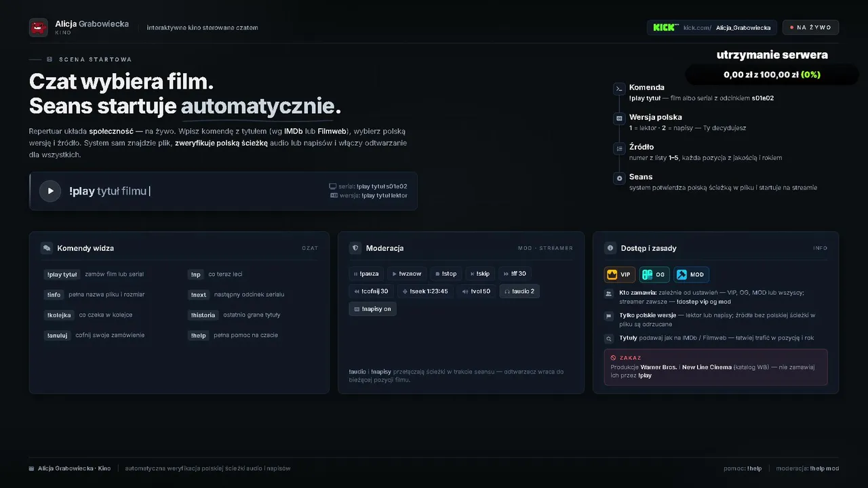This screenshot has height=488, width=868.
Task: Click the MOD badge
Action: pyautogui.click(x=691, y=274)
